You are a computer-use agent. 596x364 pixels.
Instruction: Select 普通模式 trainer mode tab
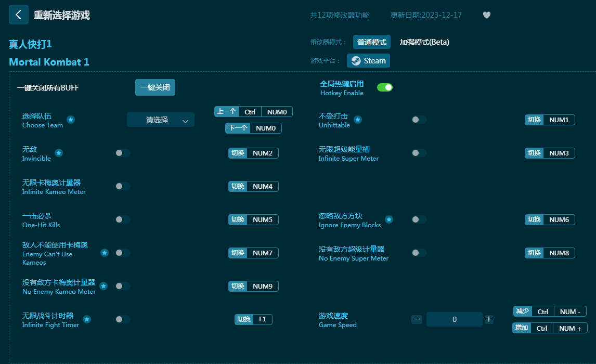point(372,42)
